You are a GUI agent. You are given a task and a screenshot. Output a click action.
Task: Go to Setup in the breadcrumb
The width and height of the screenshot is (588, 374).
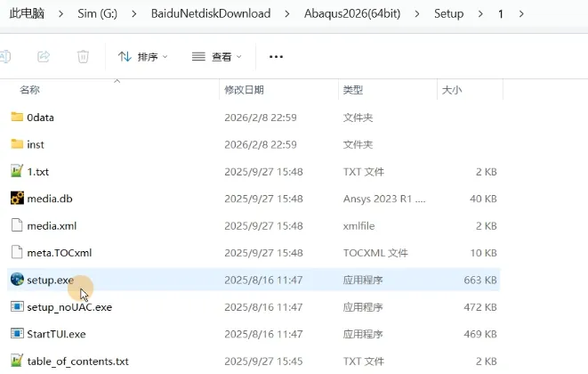pos(449,13)
